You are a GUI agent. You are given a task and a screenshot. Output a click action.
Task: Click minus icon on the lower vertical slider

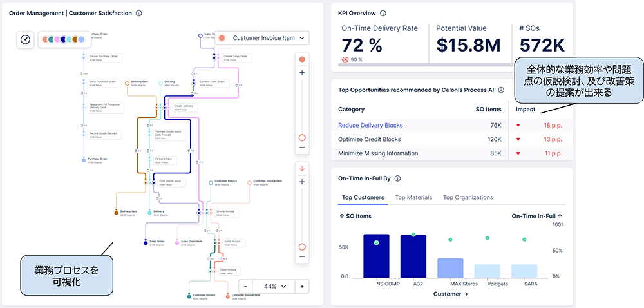(x=302, y=259)
